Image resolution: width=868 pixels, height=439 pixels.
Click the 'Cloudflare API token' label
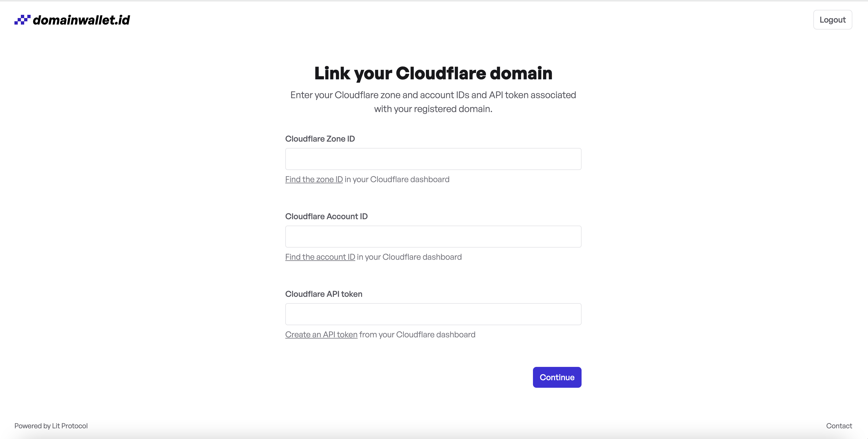click(x=323, y=294)
